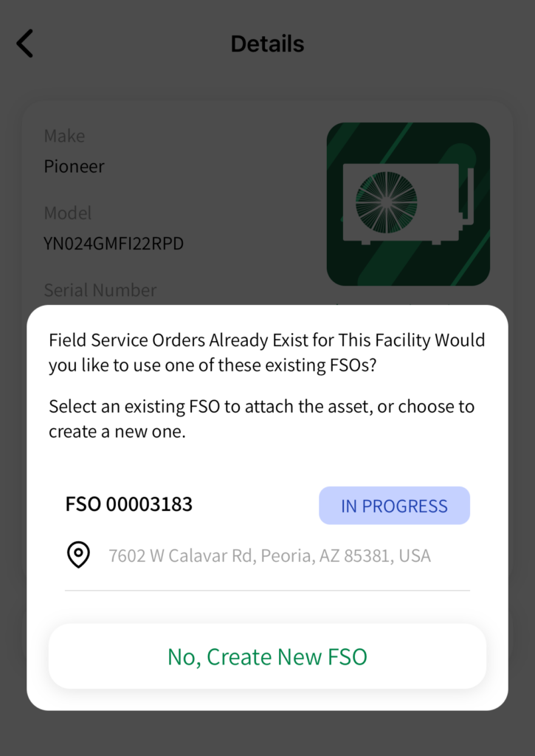The image size is (535, 756).
Task: Tap the text 'create a new one.'
Action: (x=117, y=431)
